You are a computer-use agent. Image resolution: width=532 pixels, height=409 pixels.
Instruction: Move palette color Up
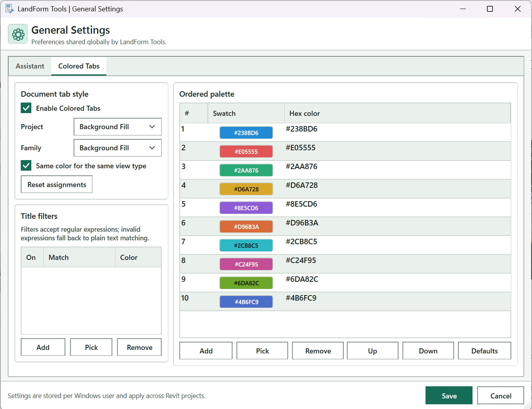(x=373, y=351)
